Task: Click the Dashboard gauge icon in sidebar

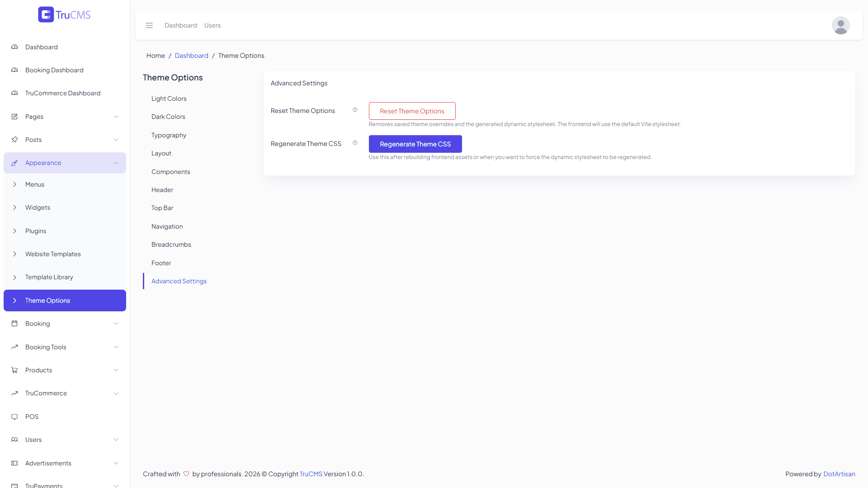Action: click(14, 47)
